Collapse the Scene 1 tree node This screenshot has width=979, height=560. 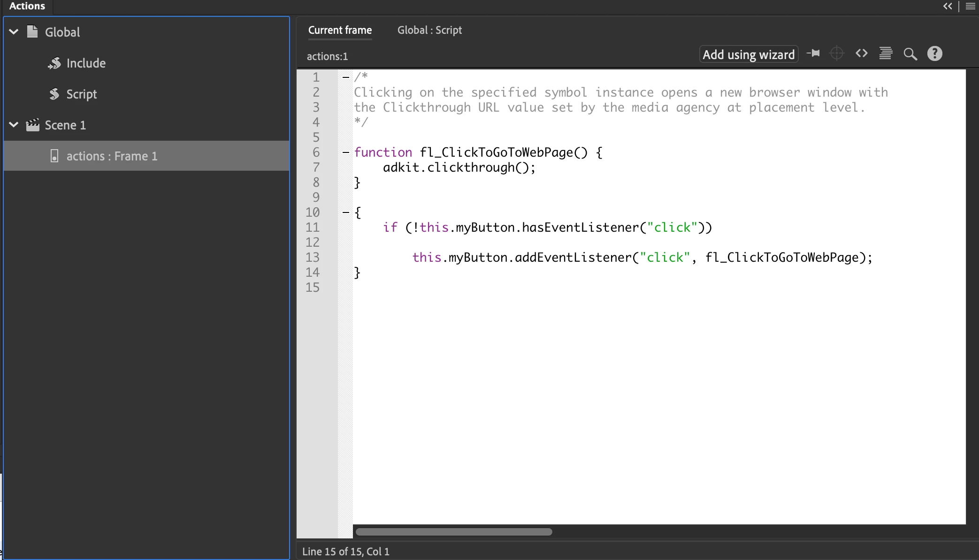point(14,125)
